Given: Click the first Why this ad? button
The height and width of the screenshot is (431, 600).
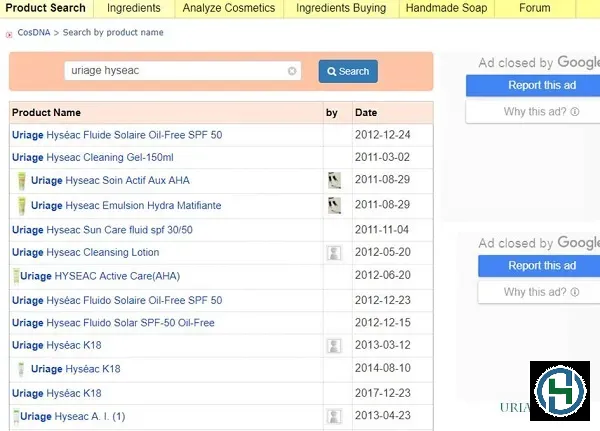Looking at the screenshot, I should [533, 112].
